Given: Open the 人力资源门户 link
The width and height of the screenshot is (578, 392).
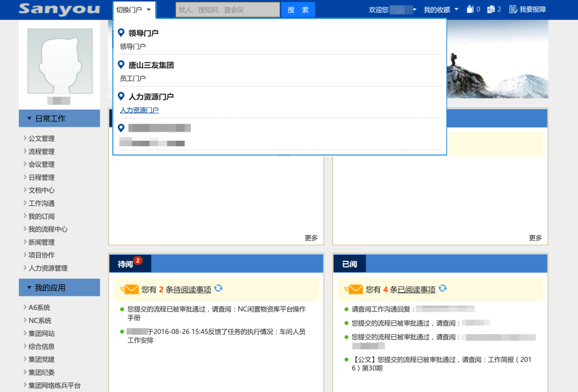Looking at the screenshot, I should click(x=139, y=110).
